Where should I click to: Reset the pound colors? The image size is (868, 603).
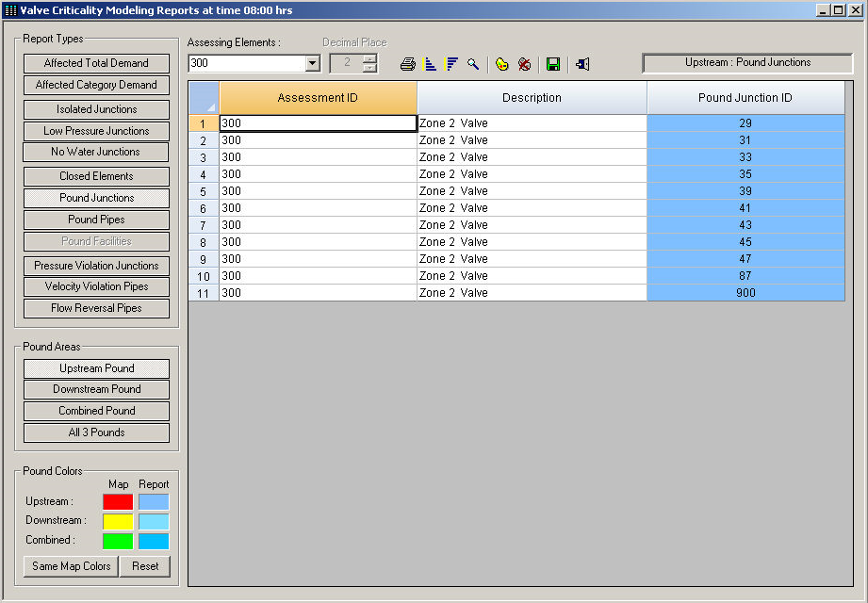pyautogui.click(x=145, y=566)
